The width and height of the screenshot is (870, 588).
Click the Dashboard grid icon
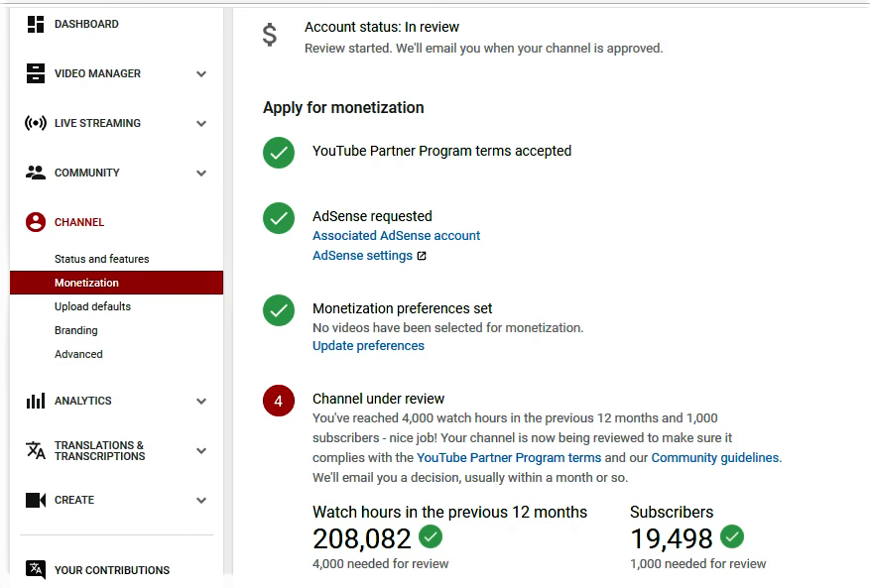tap(36, 24)
